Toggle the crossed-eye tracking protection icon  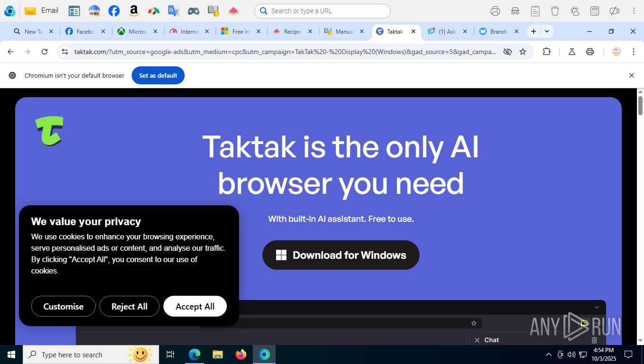508,52
